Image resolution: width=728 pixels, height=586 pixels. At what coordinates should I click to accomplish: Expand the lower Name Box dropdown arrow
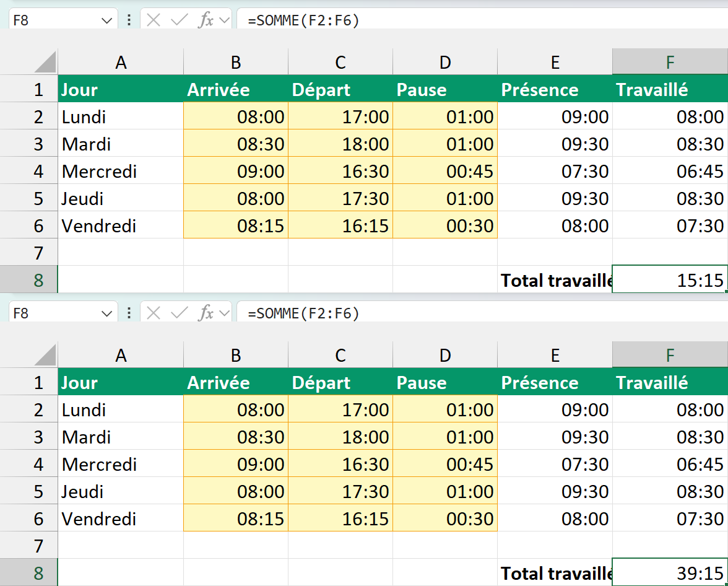tap(106, 313)
